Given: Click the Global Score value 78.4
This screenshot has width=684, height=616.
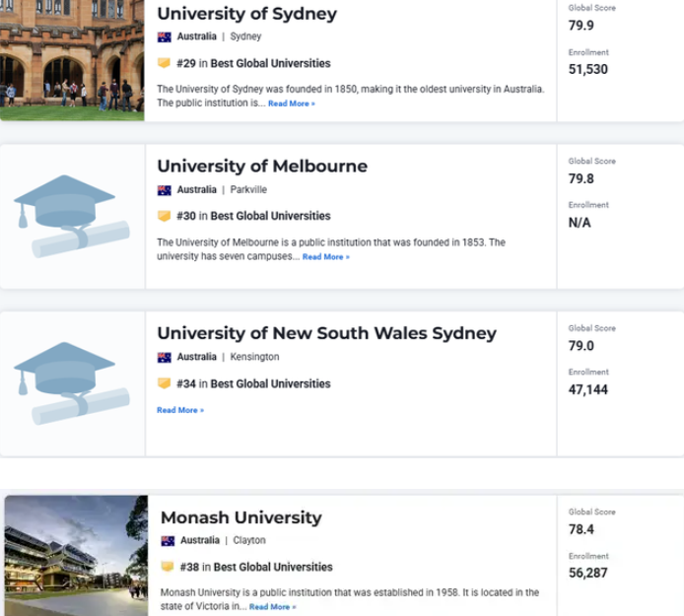Looking at the screenshot, I should click(x=581, y=529).
